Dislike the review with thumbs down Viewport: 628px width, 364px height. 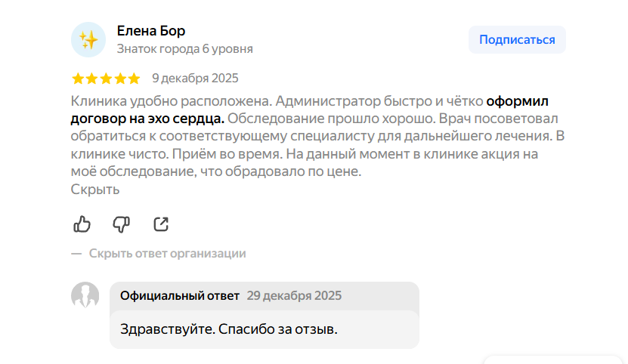[x=121, y=224]
